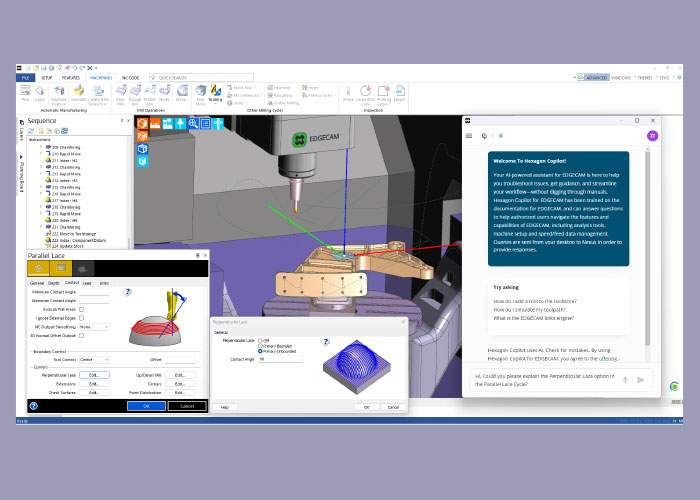This screenshot has width=700, height=500.
Task: Expand the 218 Chamfering tree node
Action: coord(41,207)
